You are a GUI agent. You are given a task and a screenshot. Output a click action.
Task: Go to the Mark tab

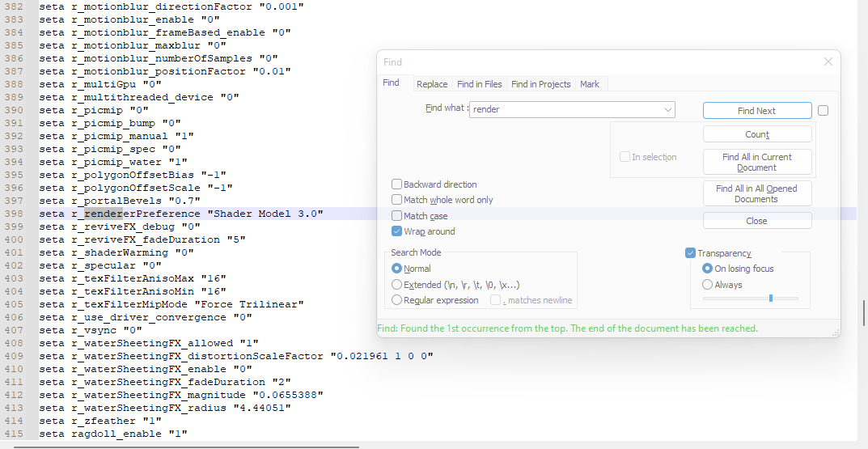[x=590, y=84]
